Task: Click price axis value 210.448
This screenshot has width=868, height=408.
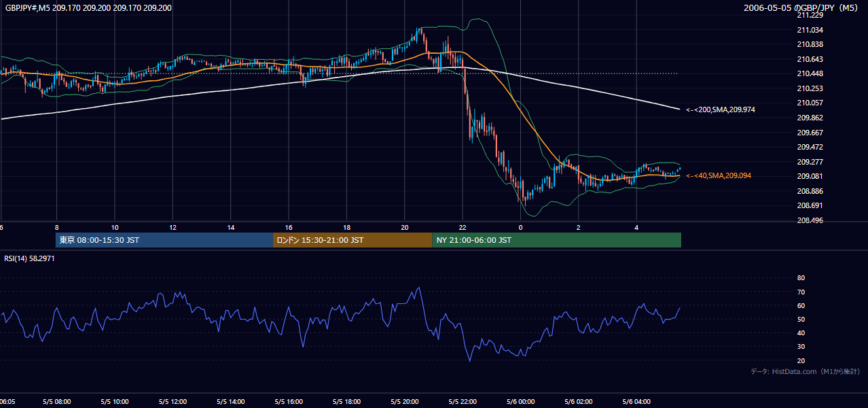Action: pos(809,74)
